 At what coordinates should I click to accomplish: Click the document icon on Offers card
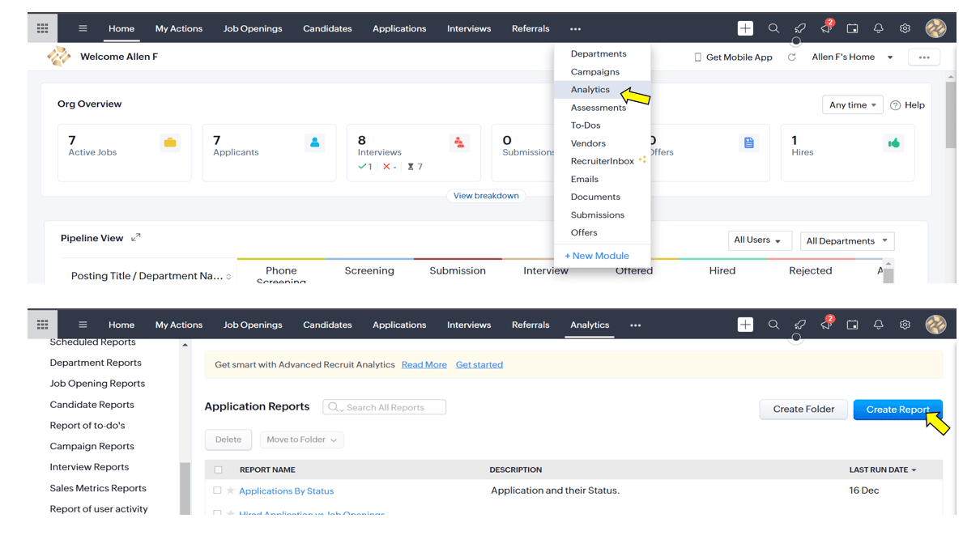click(749, 143)
